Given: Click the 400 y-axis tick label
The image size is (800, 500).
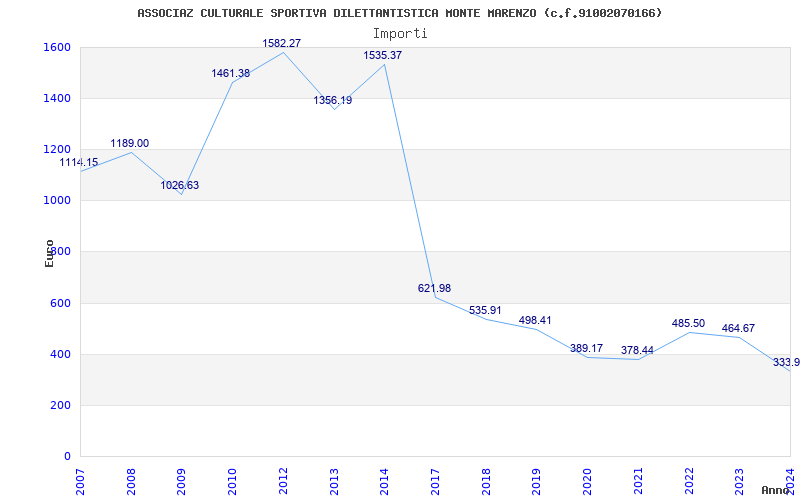Looking at the screenshot, I should tap(59, 354).
